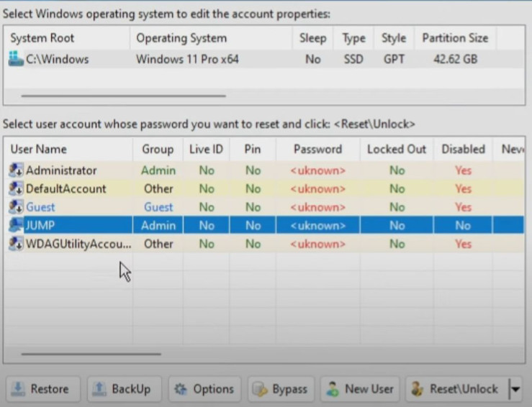Click the Reset\Unlock button

point(457,389)
